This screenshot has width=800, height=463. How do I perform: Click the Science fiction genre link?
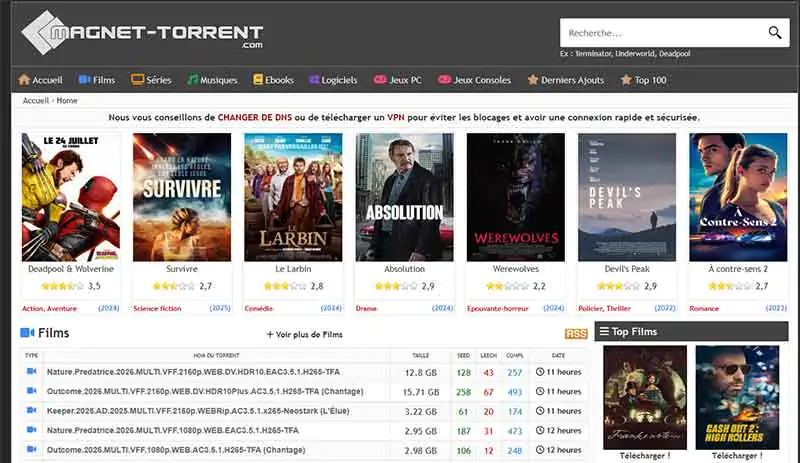(157, 308)
